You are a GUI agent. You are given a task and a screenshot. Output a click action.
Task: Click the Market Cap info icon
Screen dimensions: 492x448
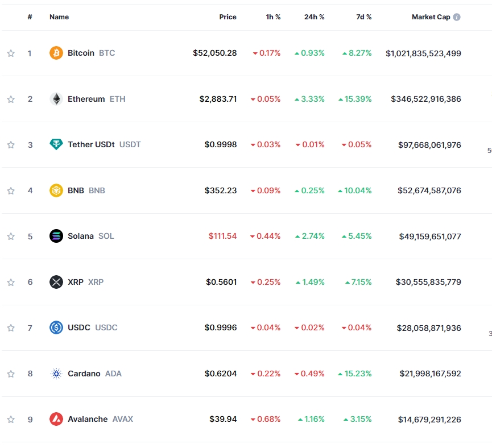[x=457, y=17]
